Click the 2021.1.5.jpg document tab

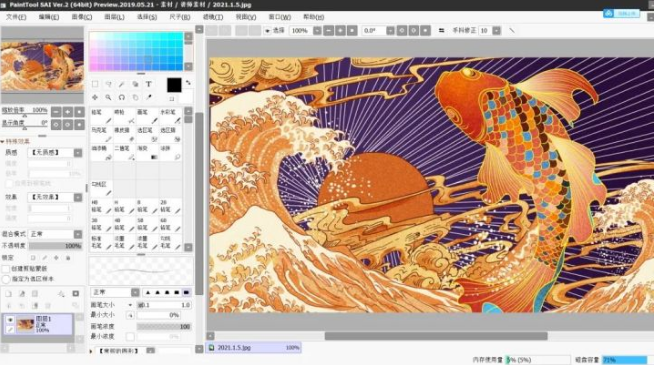coord(253,347)
